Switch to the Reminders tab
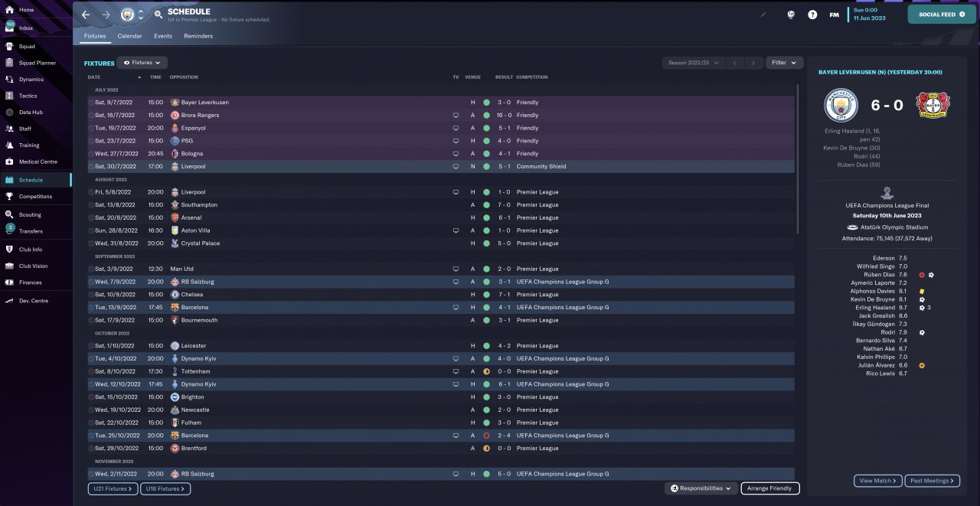 pos(198,36)
